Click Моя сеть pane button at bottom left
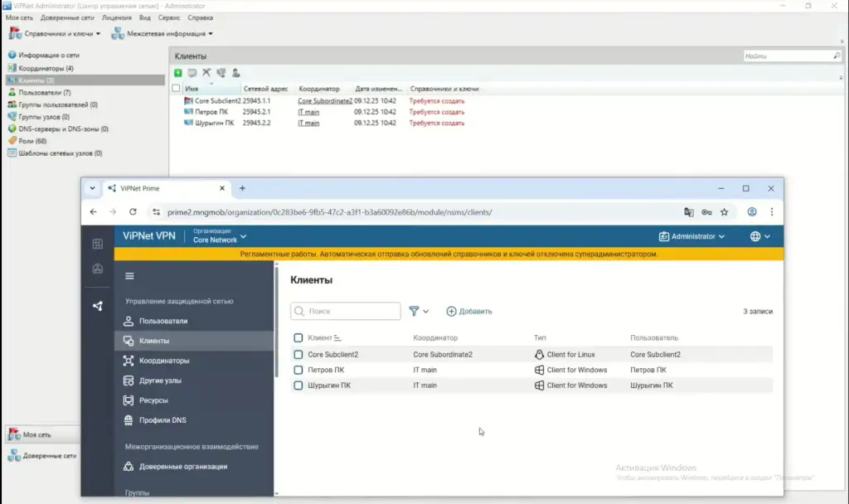 (42, 434)
